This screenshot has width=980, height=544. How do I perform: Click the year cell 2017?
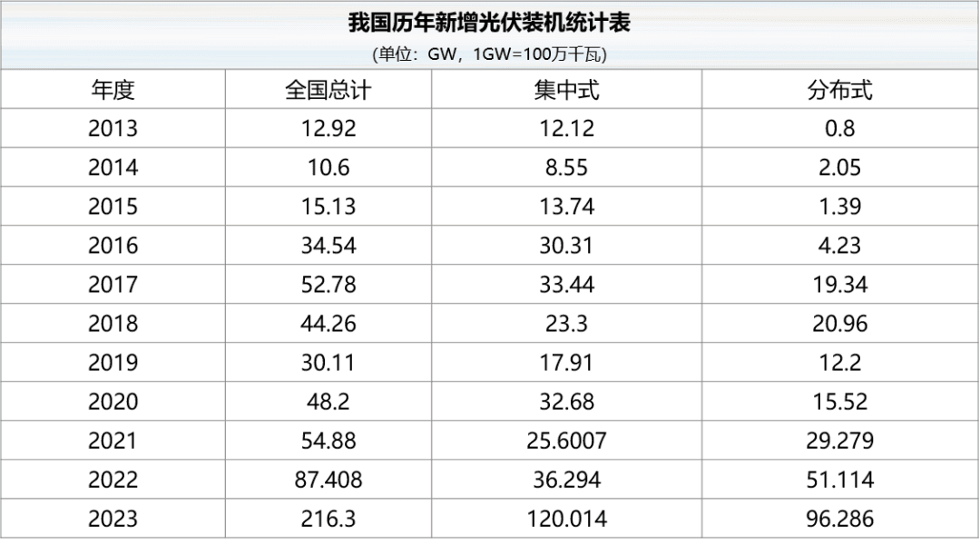(113, 285)
